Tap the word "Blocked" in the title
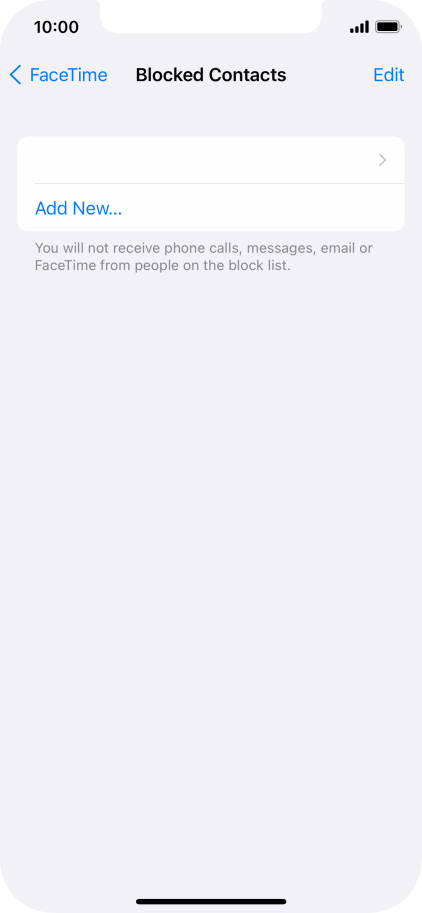Screen dimensions: 422x913 169,75
